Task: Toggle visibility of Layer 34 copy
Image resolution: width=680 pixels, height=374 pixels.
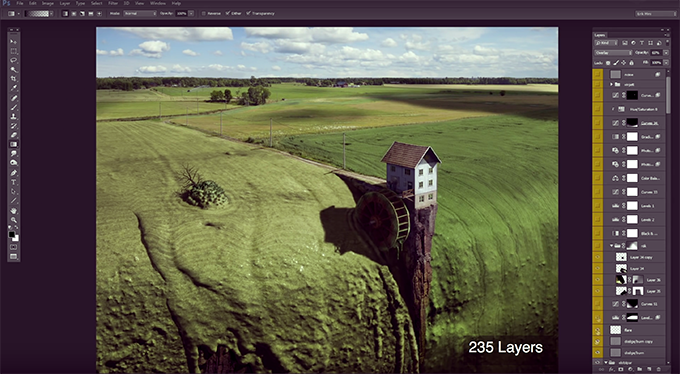Action: [598, 257]
